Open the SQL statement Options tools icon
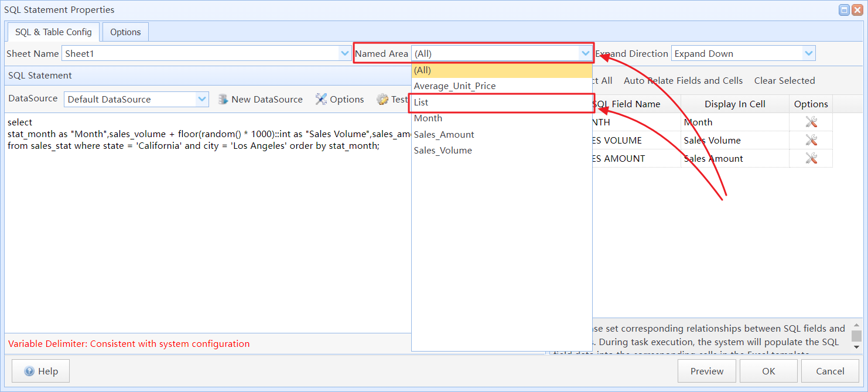This screenshot has width=868, height=392. pos(321,99)
